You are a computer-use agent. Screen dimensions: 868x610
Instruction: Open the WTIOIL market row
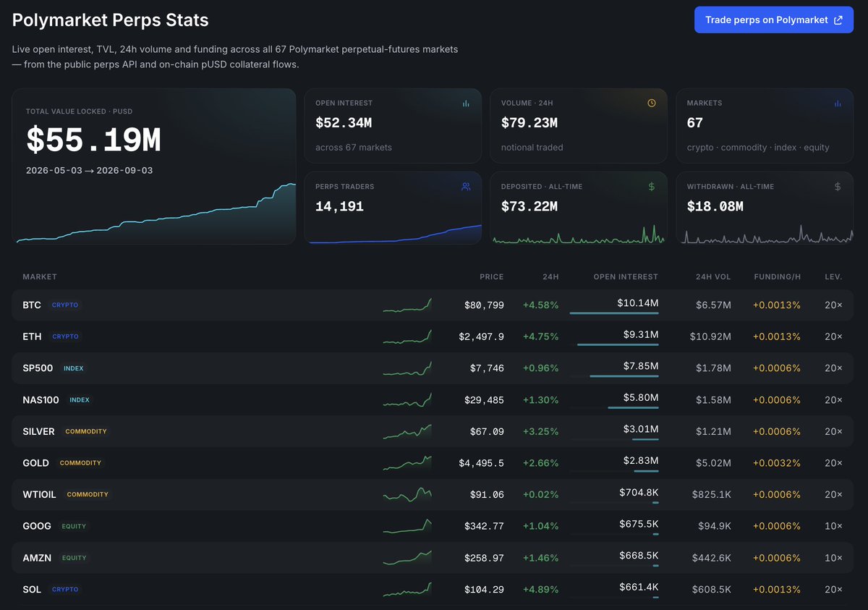tap(433, 495)
